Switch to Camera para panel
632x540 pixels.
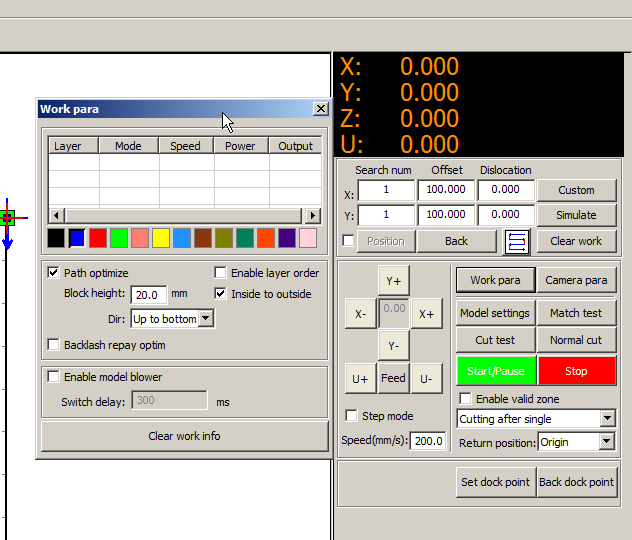pos(576,281)
